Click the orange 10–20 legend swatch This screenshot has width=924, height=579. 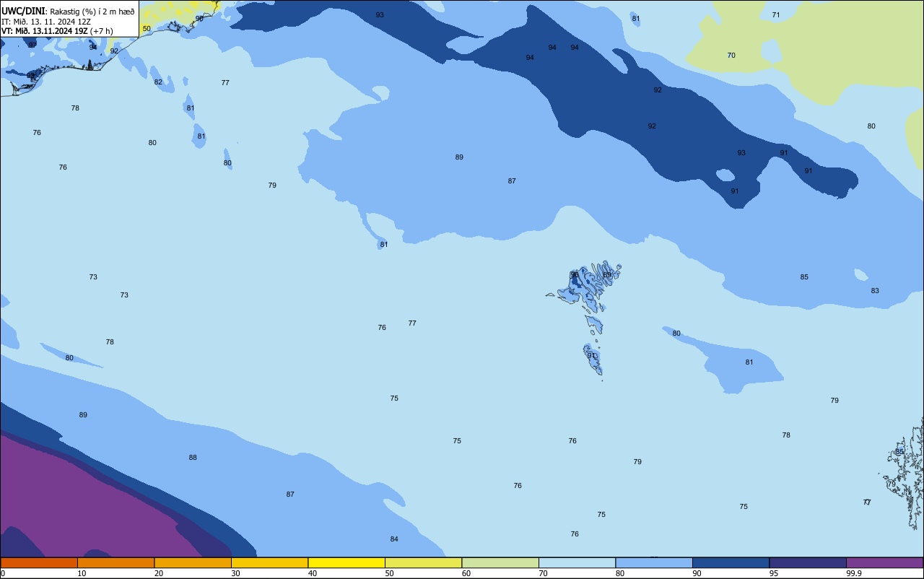[x=115, y=562]
